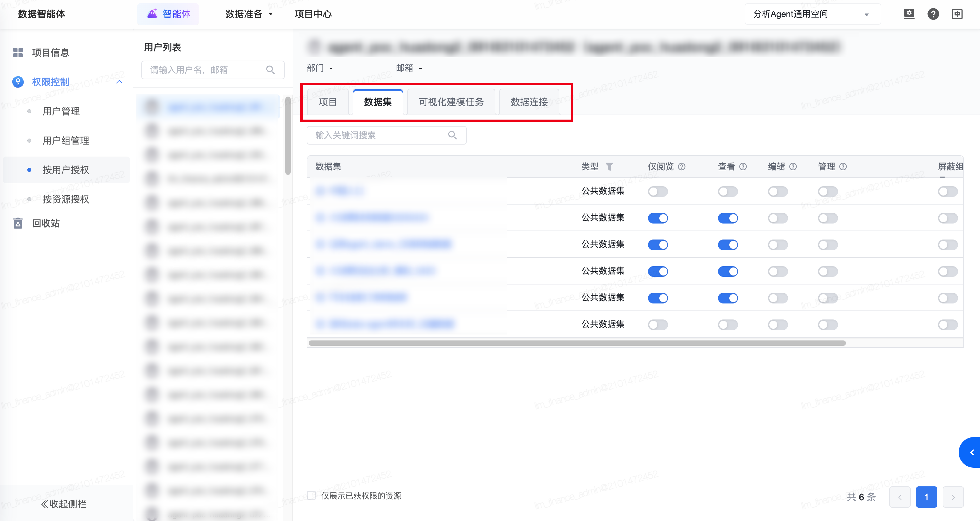The width and height of the screenshot is (980, 521).
Task: Disable 查看 toggle in second dataset row
Action: point(727,218)
